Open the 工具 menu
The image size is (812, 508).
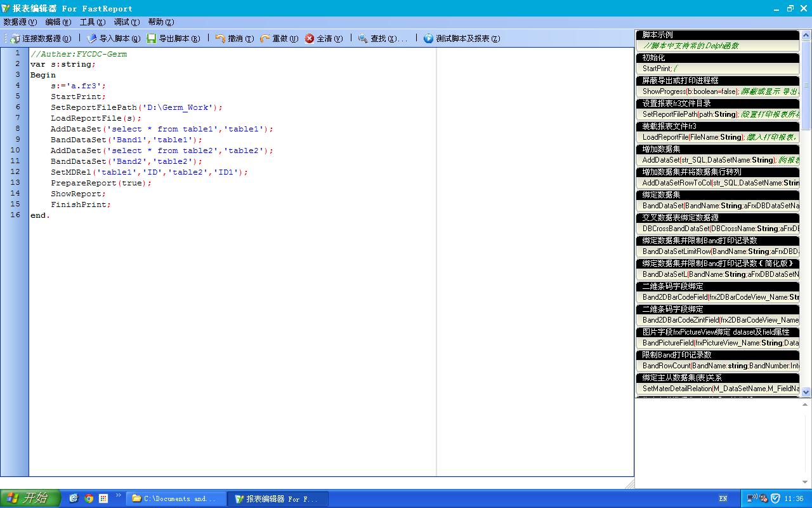[x=93, y=22]
